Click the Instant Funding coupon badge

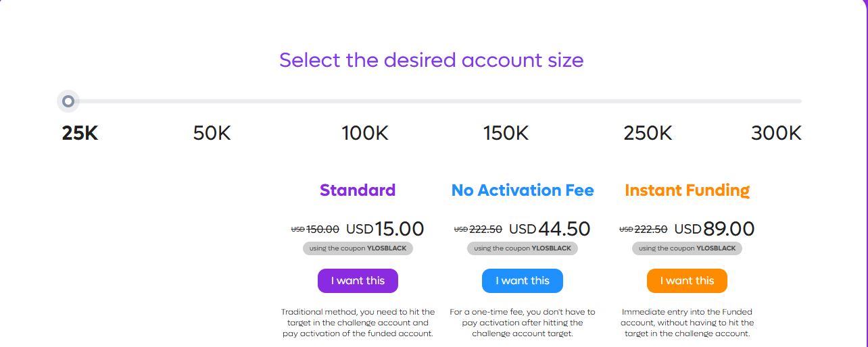click(687, 248)
